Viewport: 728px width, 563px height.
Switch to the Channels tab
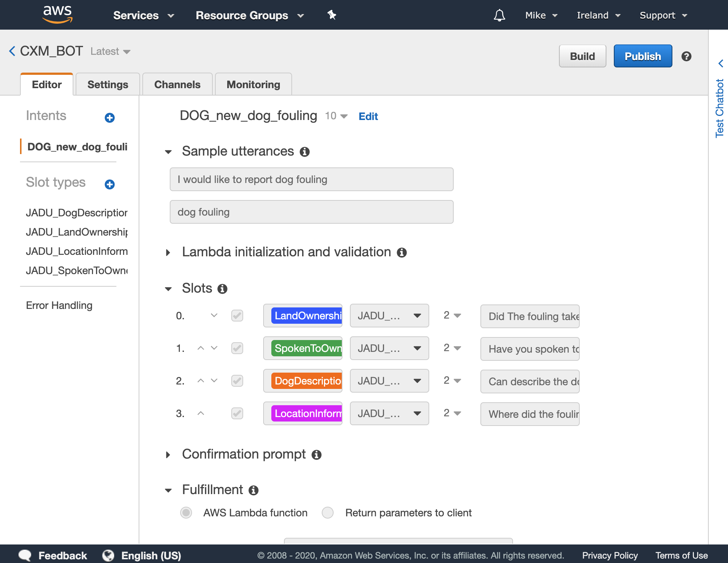click(178, 84)
